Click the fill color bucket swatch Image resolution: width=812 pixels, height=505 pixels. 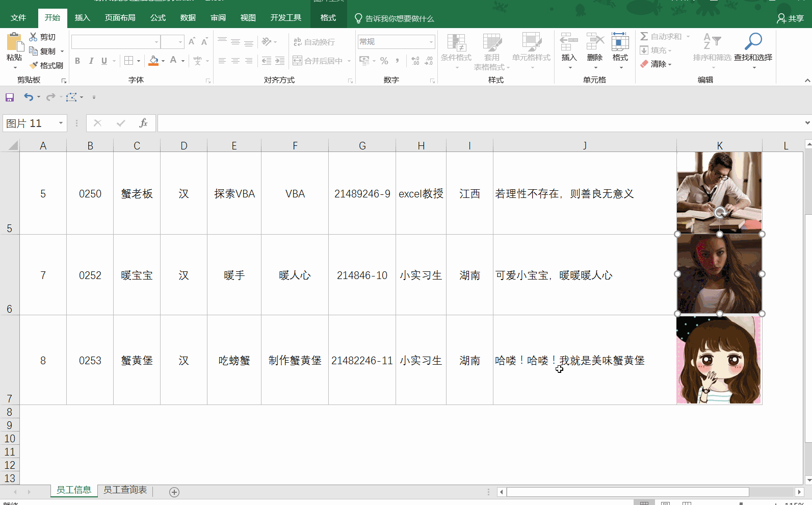pos(153,61)
